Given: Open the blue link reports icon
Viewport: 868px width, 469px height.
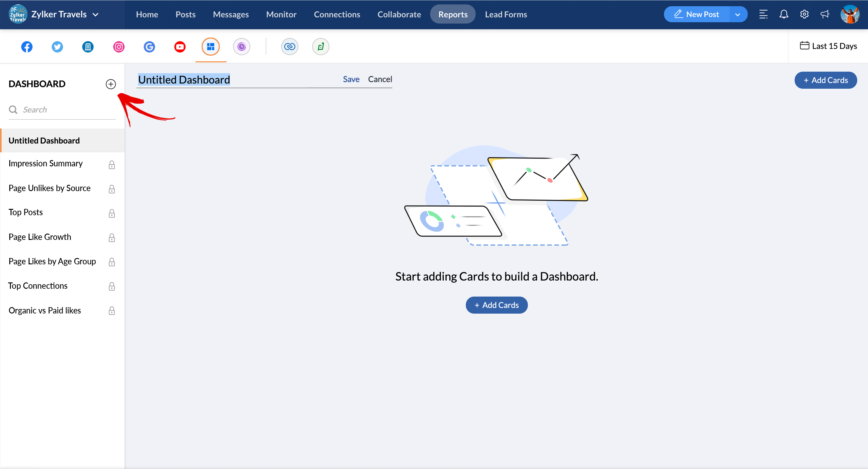Looking at the screenshot, I should coord(289,46).
